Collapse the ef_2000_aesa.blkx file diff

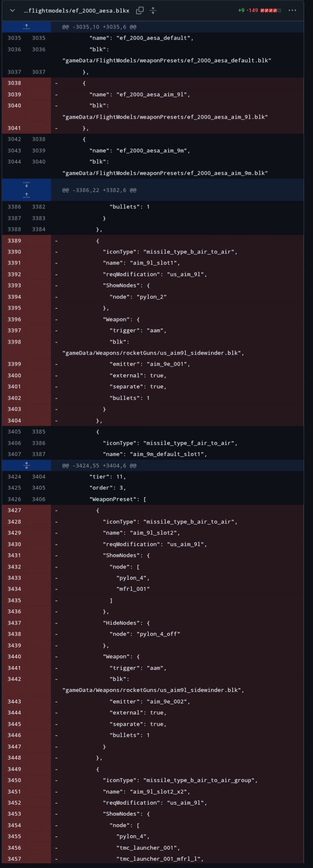[x=12, y=10]
